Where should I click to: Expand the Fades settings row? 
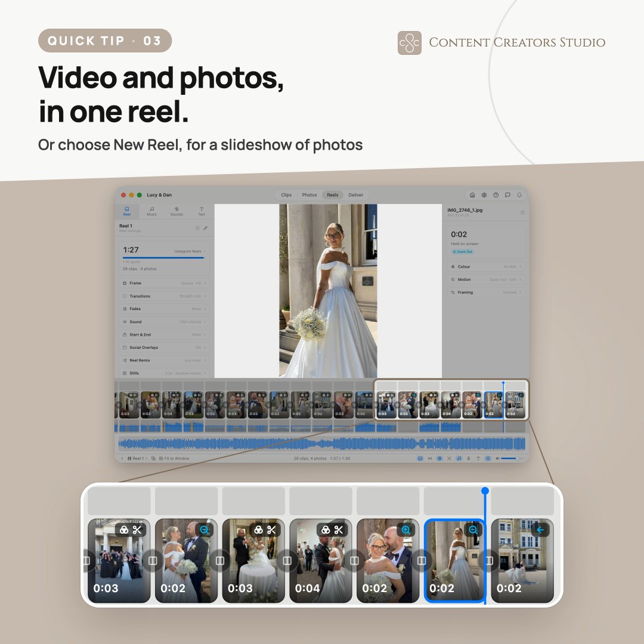165,309
